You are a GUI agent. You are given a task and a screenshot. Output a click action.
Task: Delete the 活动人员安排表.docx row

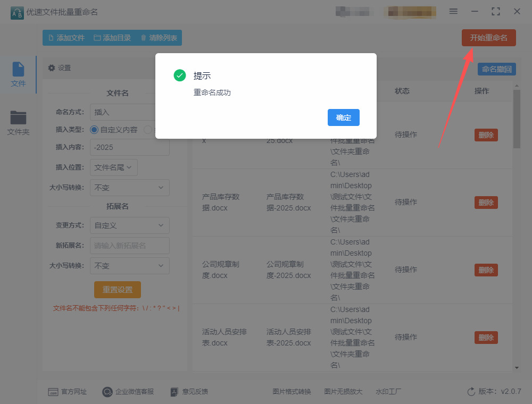tap(486, 337)
